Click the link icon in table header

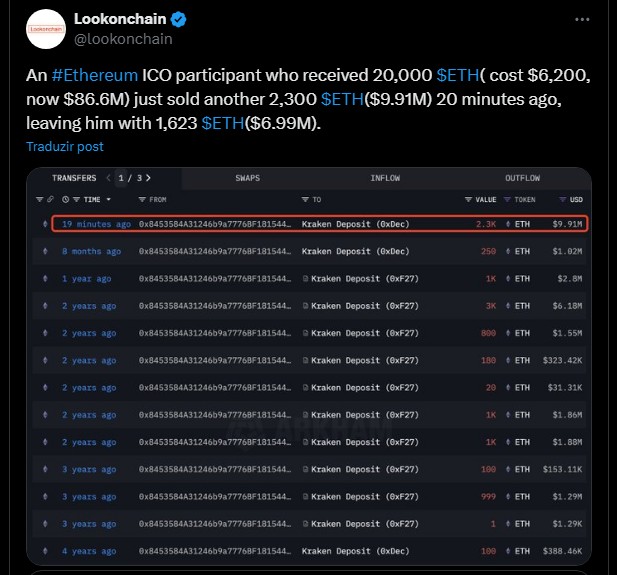pos(50,199)
